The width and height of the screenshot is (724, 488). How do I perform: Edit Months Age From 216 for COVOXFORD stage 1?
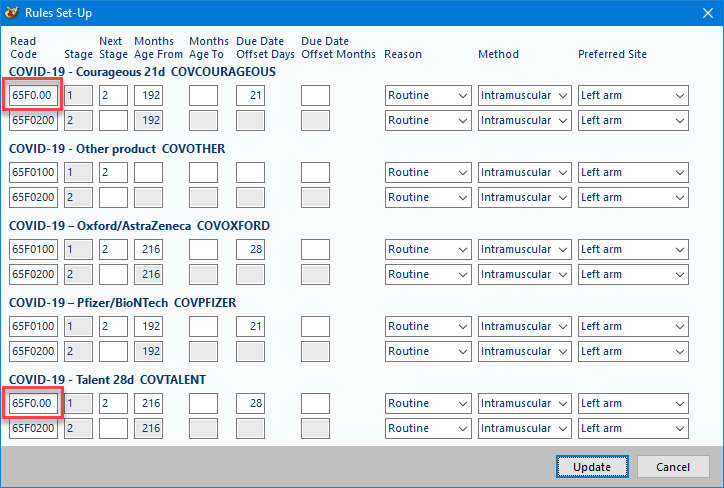point(148,250)
